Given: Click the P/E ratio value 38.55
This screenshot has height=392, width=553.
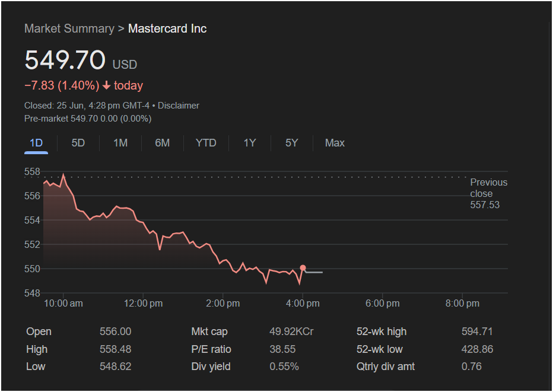Looking at the screenshot, I should [282, 349].
